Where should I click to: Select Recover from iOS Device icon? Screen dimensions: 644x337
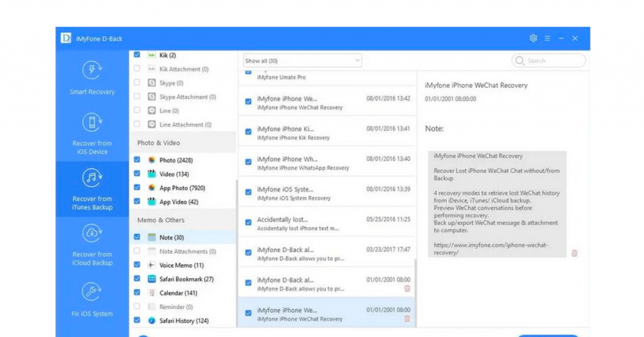(x=92, y=123)
